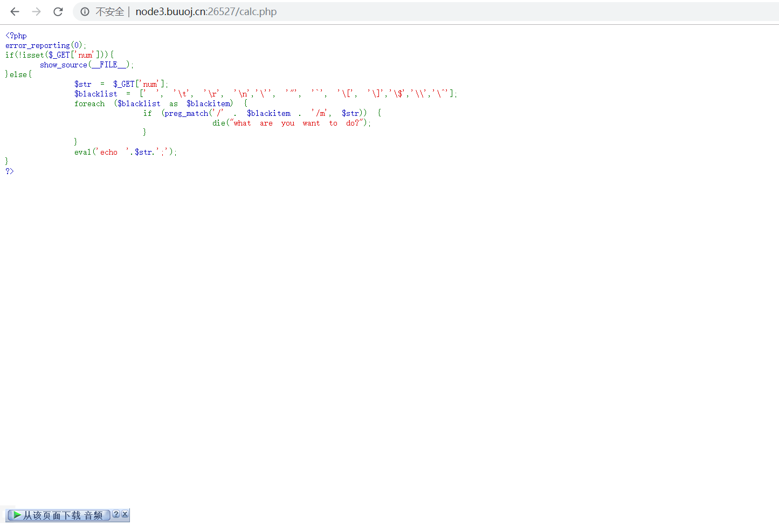Go forward to the next page

[x=36, y=11]
